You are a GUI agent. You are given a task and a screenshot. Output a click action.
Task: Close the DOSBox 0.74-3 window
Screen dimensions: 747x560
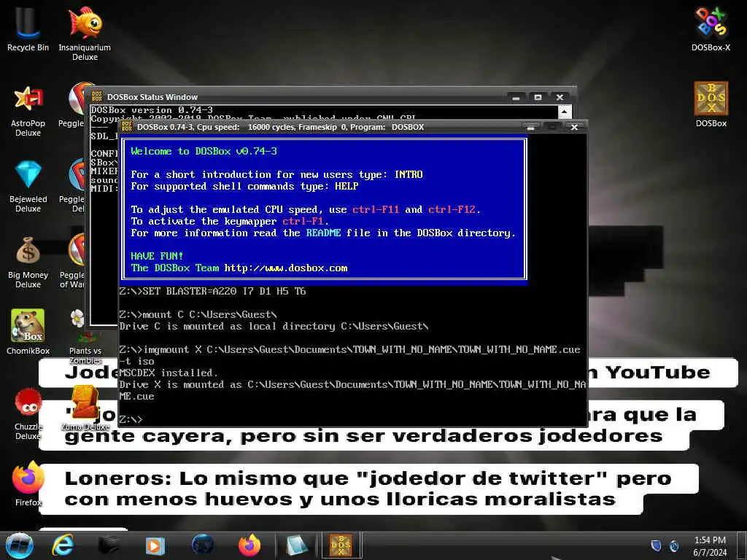point(574,127)
